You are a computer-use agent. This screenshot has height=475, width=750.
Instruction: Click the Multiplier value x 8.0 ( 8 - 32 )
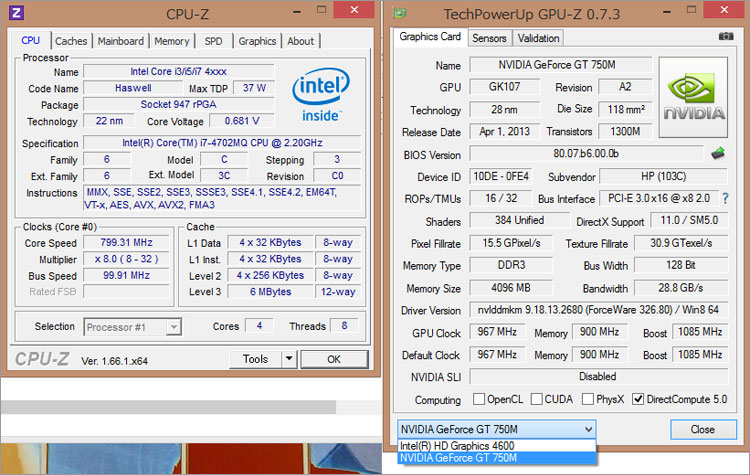126,259
